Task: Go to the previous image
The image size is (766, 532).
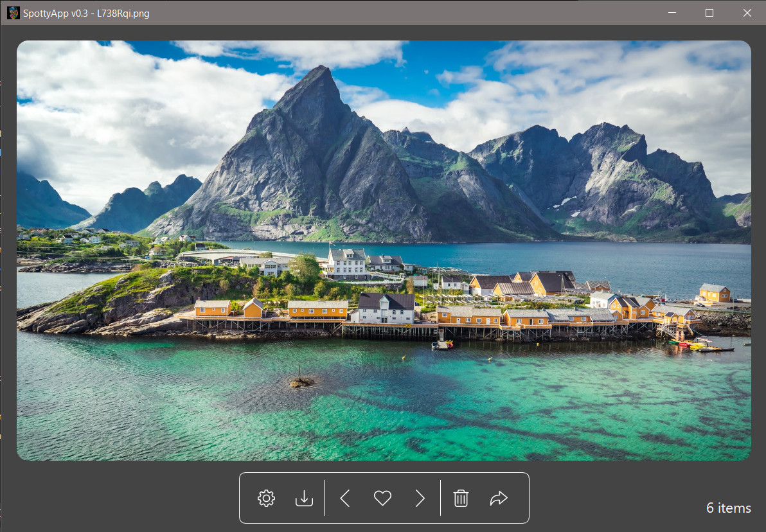Action: click(345, 499)
